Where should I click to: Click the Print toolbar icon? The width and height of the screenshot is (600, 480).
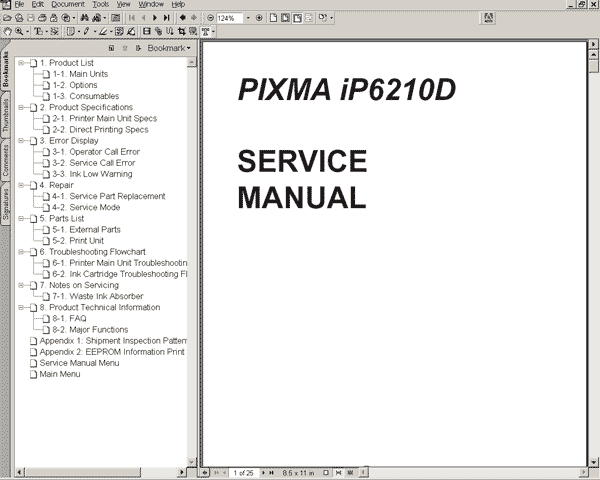[x=42, y=18]
